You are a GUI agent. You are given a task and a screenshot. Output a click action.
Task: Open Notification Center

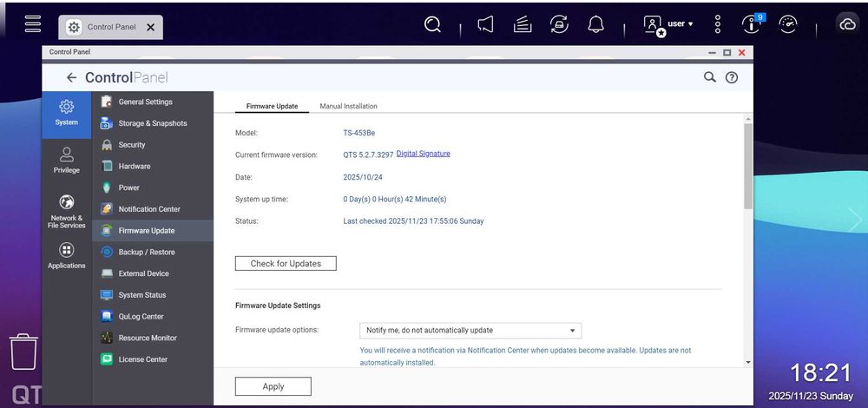(153, 209)
